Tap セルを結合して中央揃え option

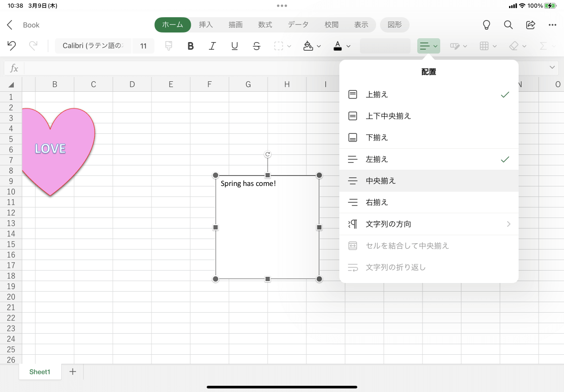pos(429,246)
